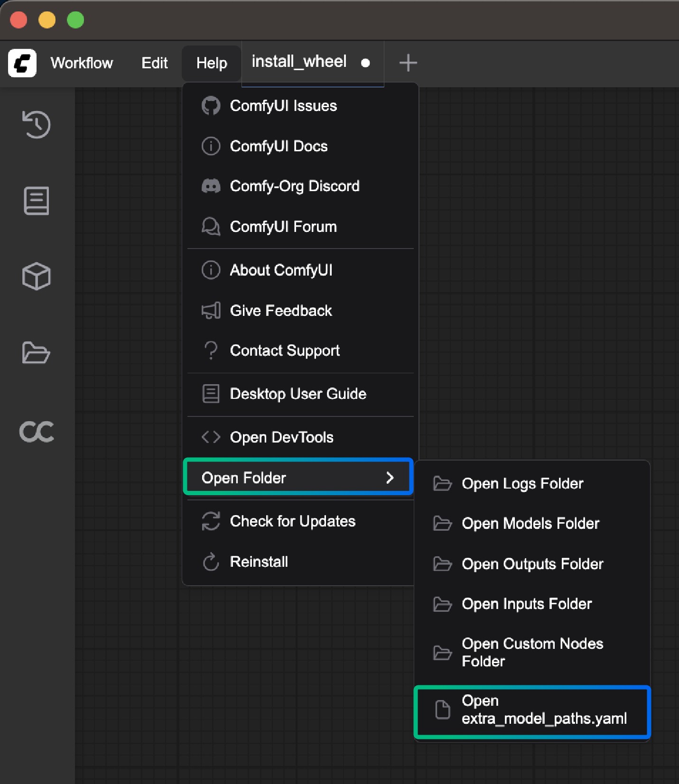Click the folder icon beside Open Outputs Folder

point(442,564)
